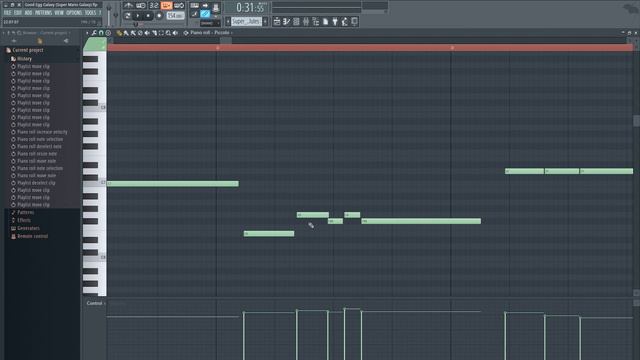
Task: Open the EDIT menu
Action: pos(18,13)
